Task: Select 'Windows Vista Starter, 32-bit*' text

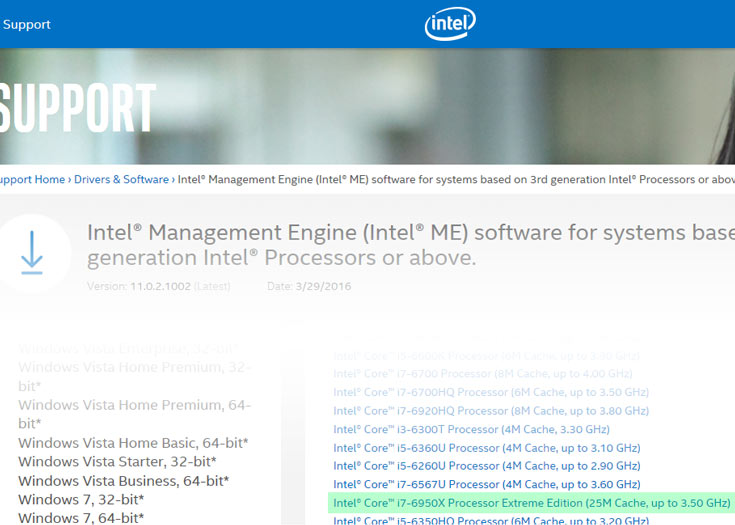Action: [117, 462]
